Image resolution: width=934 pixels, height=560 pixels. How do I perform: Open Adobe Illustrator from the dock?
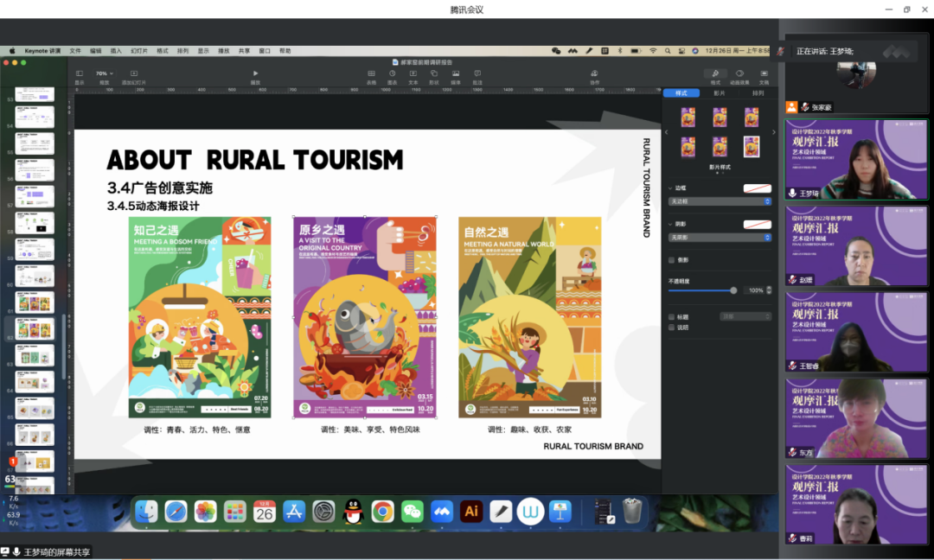471,512
